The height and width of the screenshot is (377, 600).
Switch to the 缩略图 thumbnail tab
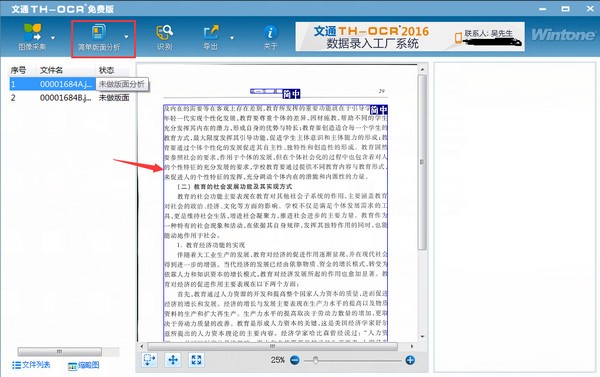click(84, 366)
